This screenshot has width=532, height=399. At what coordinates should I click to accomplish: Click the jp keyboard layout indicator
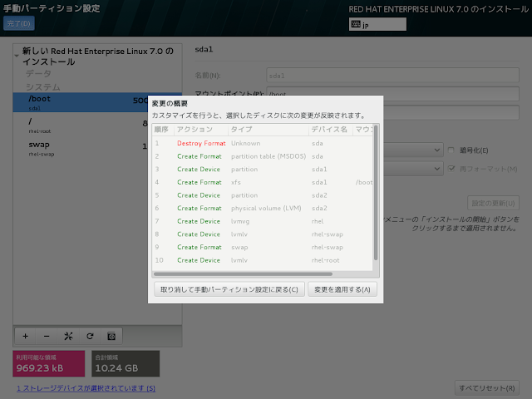click(377, 24)
